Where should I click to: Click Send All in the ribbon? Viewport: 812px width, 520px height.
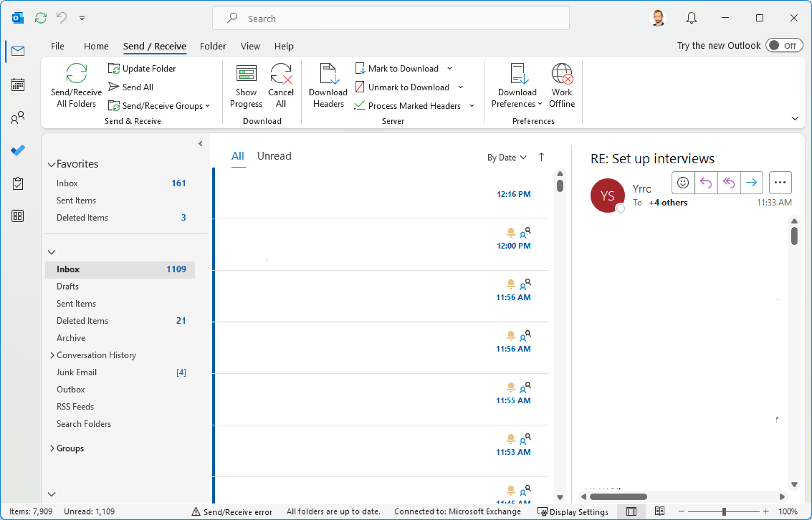(131, 87)
